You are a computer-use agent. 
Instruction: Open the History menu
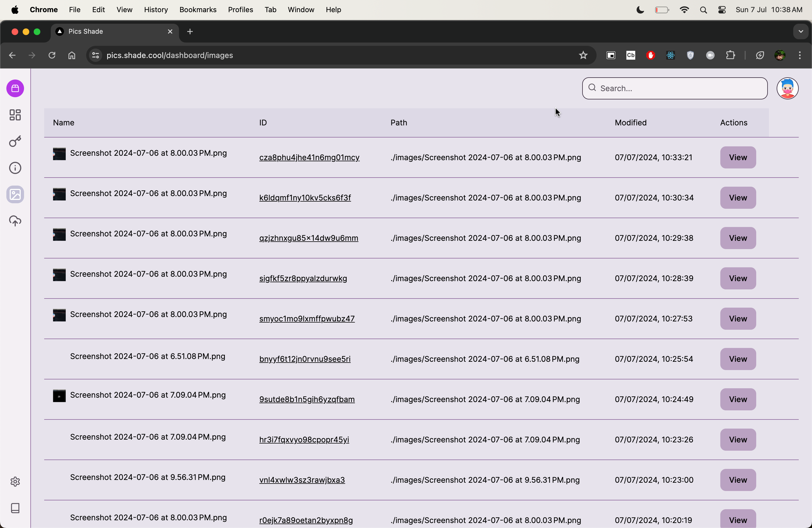156,10
